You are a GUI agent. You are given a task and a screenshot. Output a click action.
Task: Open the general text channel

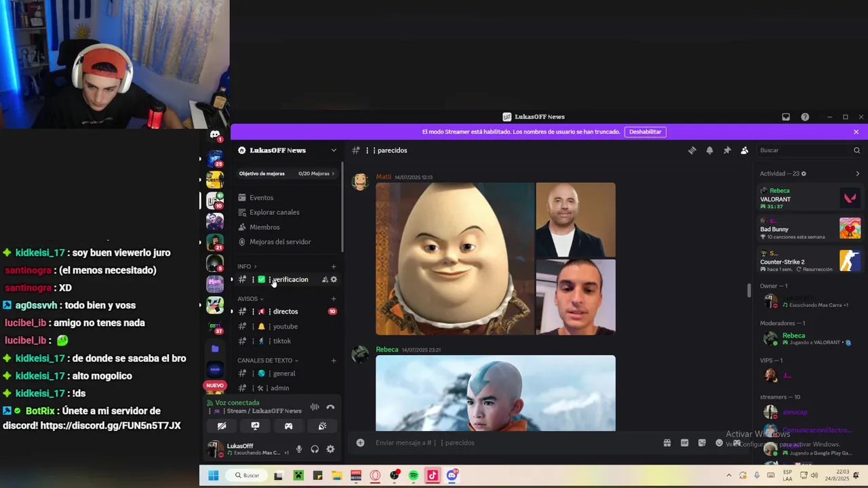pos(287,373)
